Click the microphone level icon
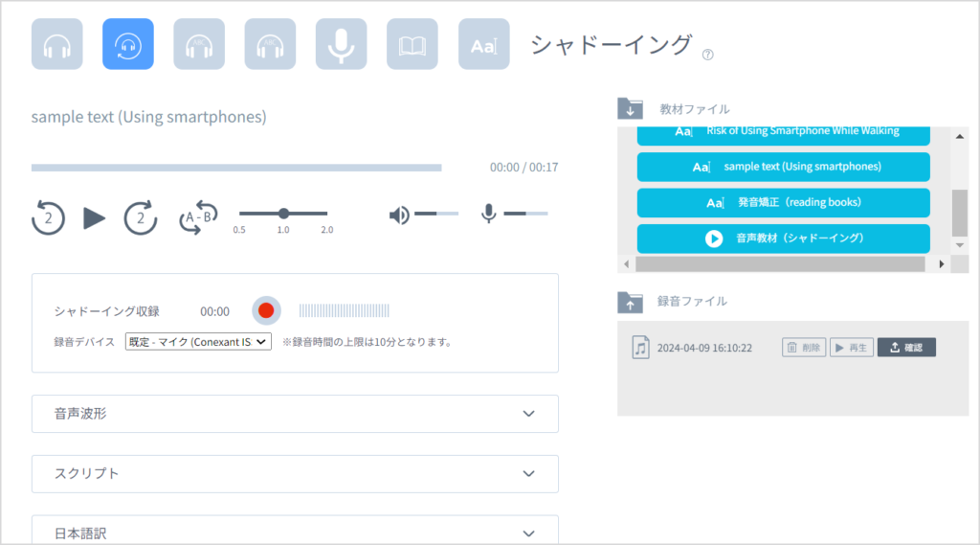Viewport: 980px width, 545px height. tap(489, 214)
